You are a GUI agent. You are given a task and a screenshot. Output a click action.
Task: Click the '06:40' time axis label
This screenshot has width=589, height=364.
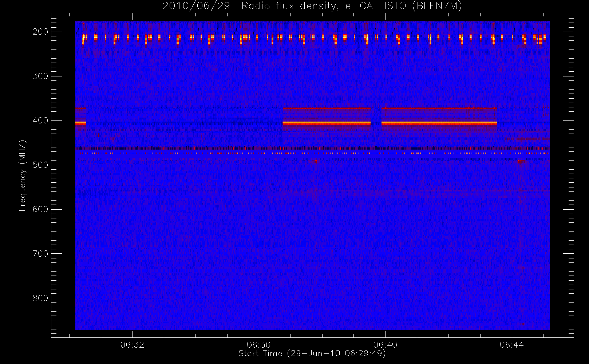click(385, 345)
